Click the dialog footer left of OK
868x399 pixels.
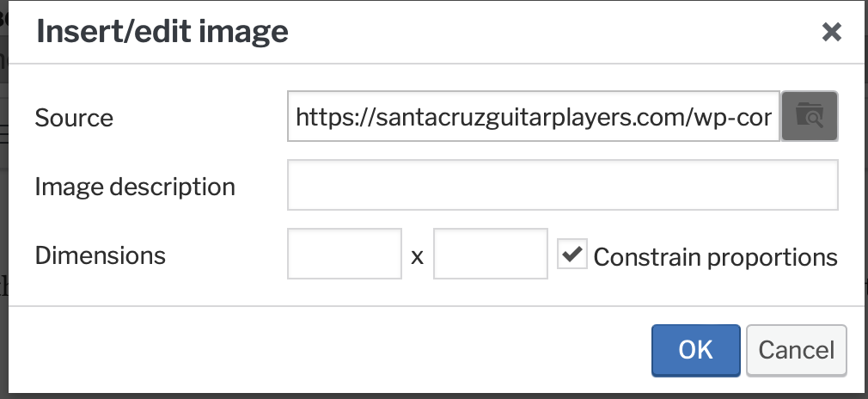coord(344,350)
